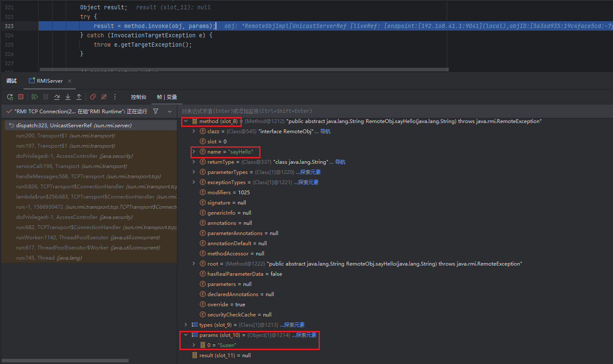Stop the RMIServer debug session
This screenshot has width=613, height=364.
point(21,97)
